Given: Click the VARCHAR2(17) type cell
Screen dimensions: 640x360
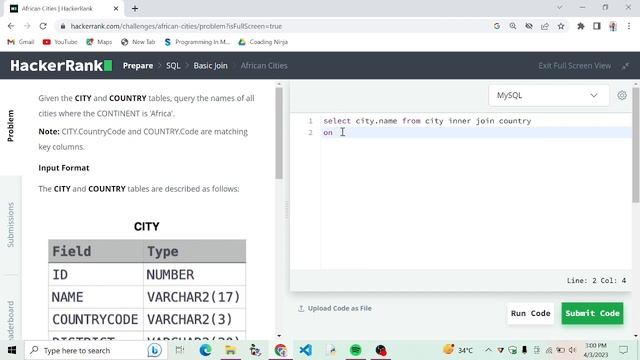Looking at the screenshot, I should tap(194, 297).
